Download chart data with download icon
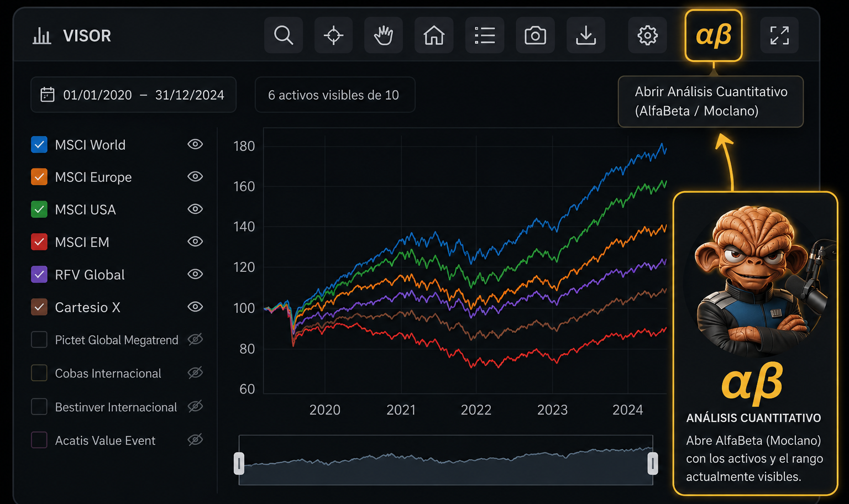Viewport: 849px width, 504px height. [586, 35]
